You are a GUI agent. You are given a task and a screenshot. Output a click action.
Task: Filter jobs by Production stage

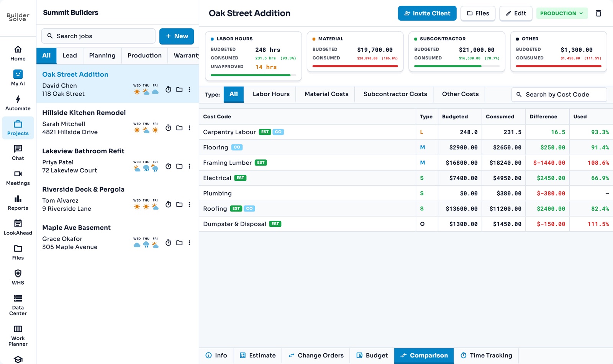coord(144,56)
